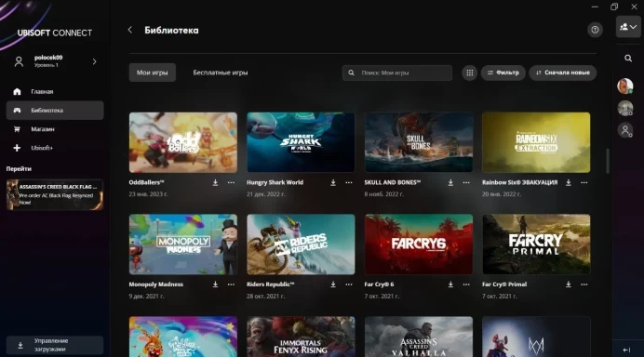Screen dimensions: 644x357
Task: Expand the polocek09 profile chevron
Action: (95, 61)
